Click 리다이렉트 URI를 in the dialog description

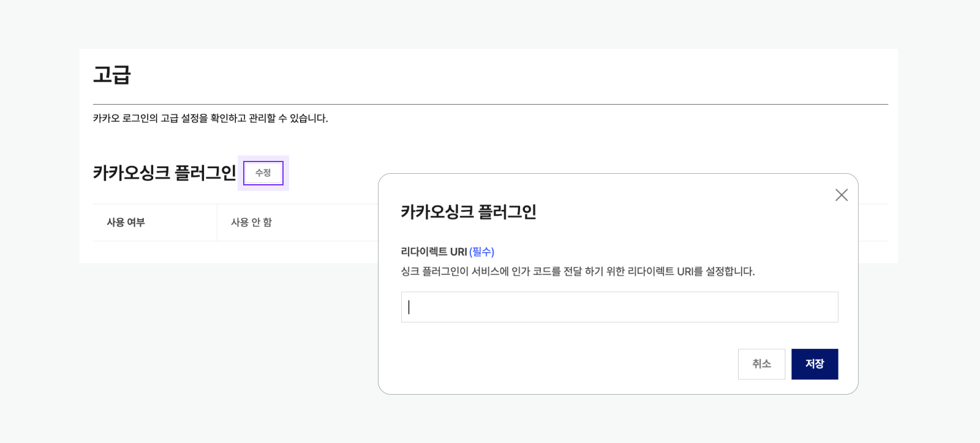pyautogui.click(x=665, y=271)
